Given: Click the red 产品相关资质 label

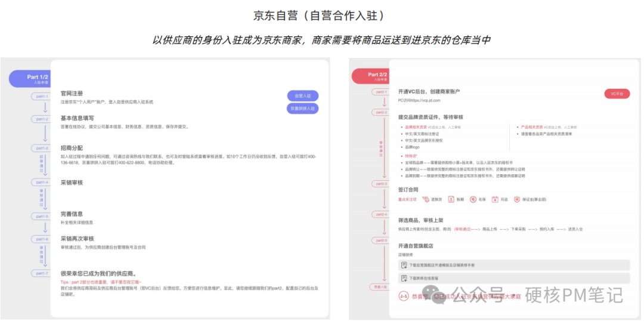Looking at the screenshot, I should (x=532, y=127).
